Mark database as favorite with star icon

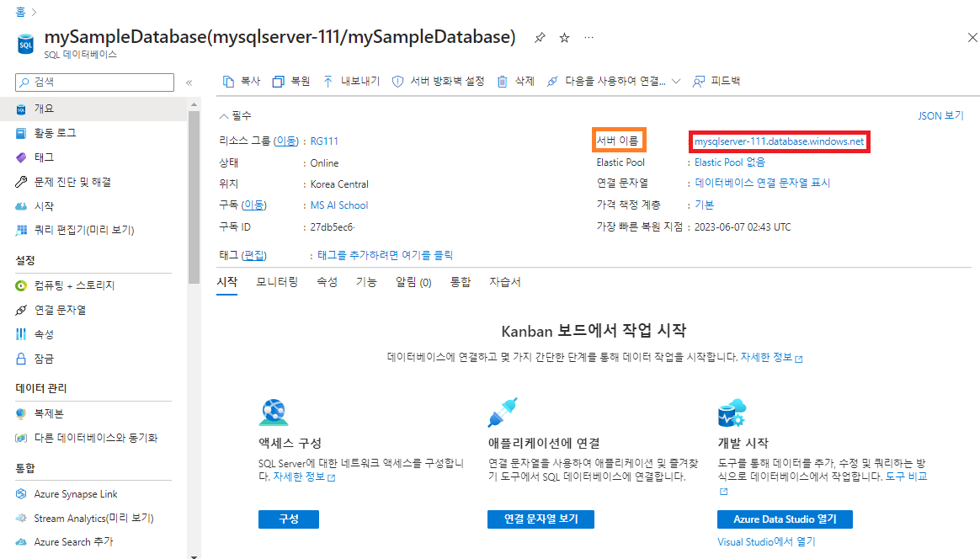tap(564, 38)
